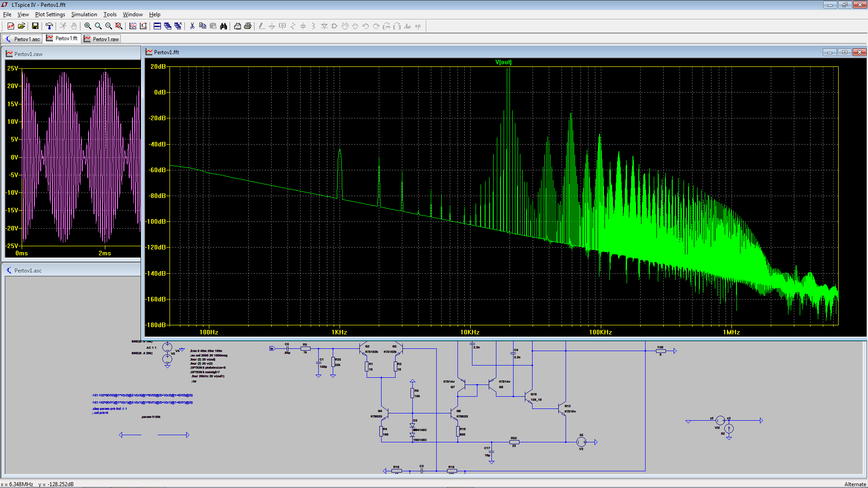The image size is (868, 488).
Task: Click the Tile Windows toolbar icon
Action: (157, 26)
